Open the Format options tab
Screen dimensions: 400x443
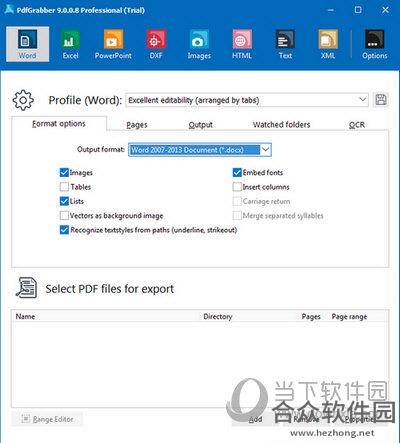[x=59, y=124]
